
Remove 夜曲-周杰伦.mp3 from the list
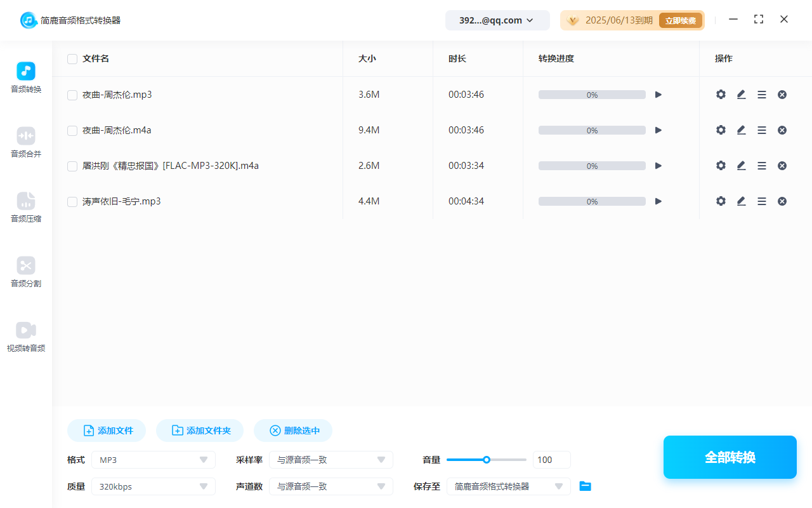coord(782,95)
